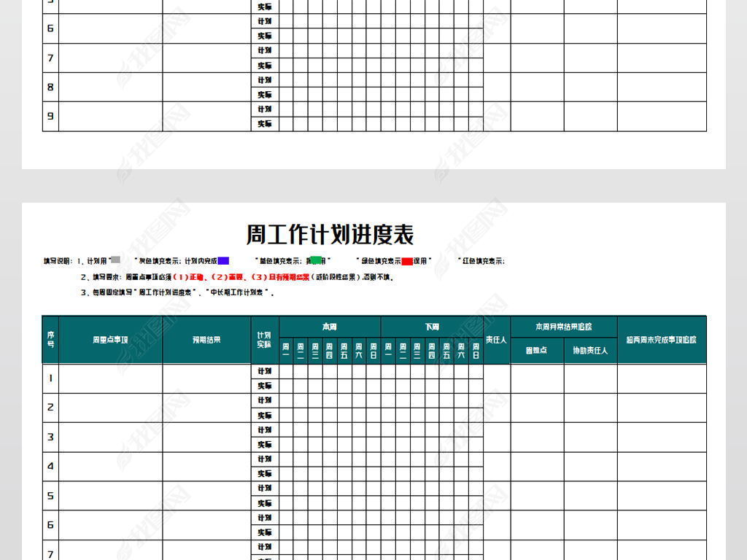Select the 计划实际 header cell
The image size is (747, 560).
point(265,340)
